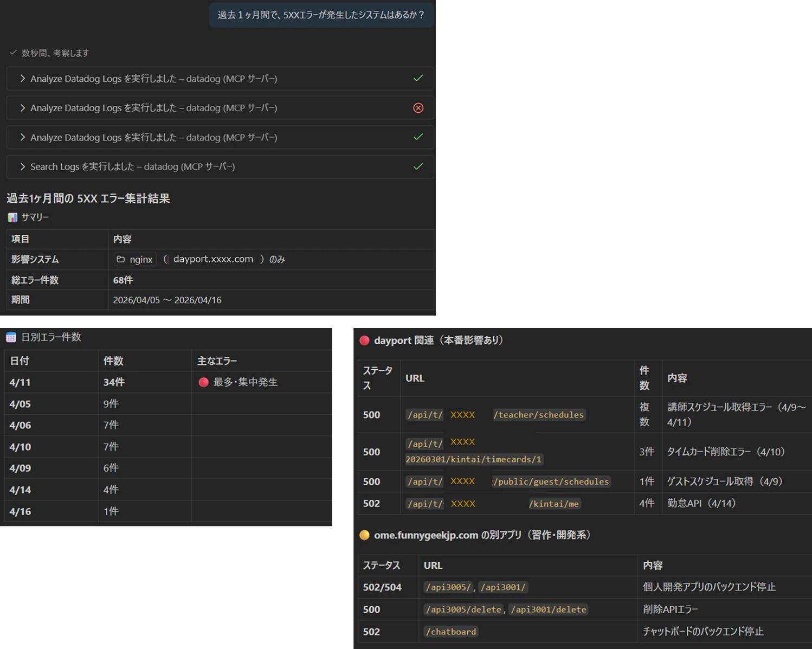Screen dimensions: 812x649
Task: Click the 4/05 date cell
Action: (51, 404)
